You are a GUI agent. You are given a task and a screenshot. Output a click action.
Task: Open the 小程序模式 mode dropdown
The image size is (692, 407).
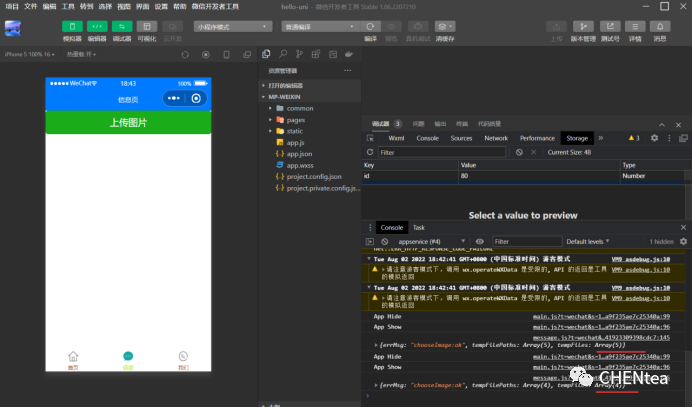230,27
